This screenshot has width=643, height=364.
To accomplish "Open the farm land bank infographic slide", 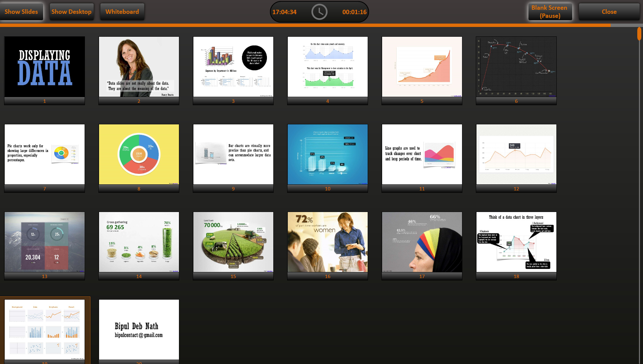I will point(233,242).
